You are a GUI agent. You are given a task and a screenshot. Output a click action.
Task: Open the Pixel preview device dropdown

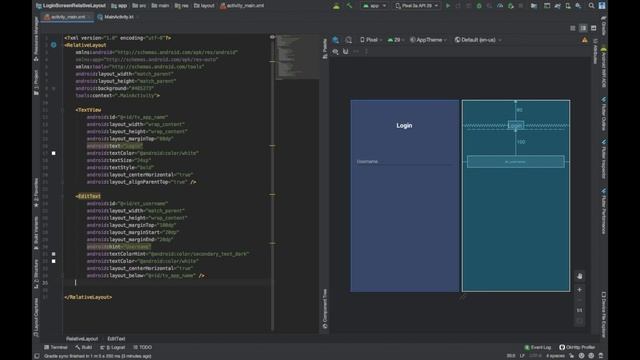click(x=371, y=40)
